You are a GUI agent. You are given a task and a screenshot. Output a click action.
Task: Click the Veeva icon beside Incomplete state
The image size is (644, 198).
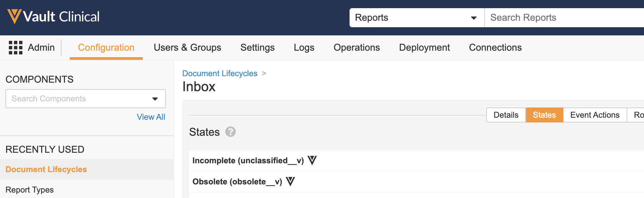pyautogui.click(x=312, y=160)
